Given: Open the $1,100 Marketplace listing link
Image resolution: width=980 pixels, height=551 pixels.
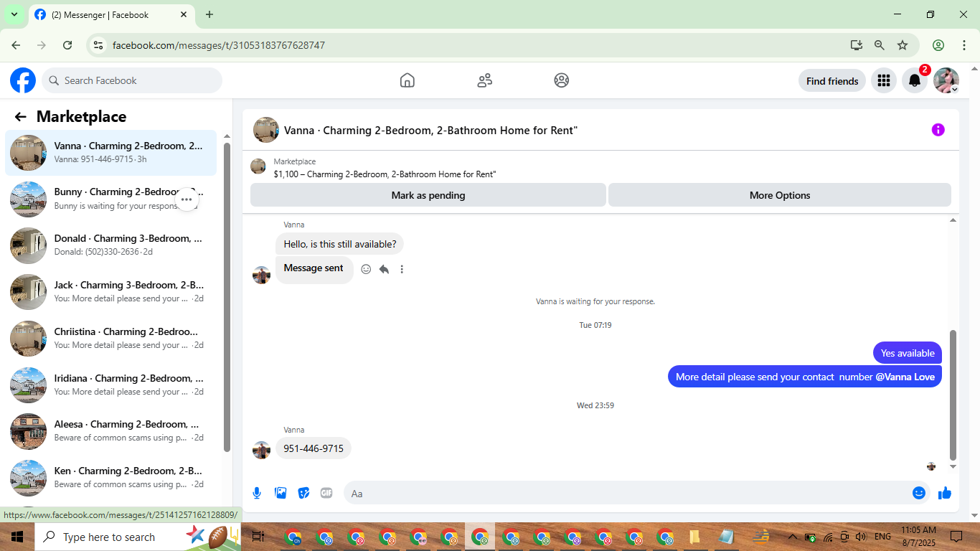Looking at the screenshot, I should click(385, 174).
